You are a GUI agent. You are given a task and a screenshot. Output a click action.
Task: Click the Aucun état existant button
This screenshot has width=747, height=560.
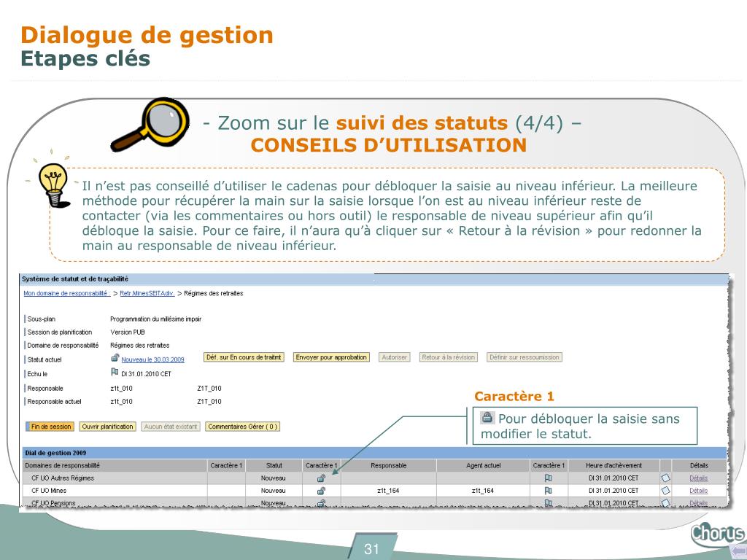[x=171, y=427]
